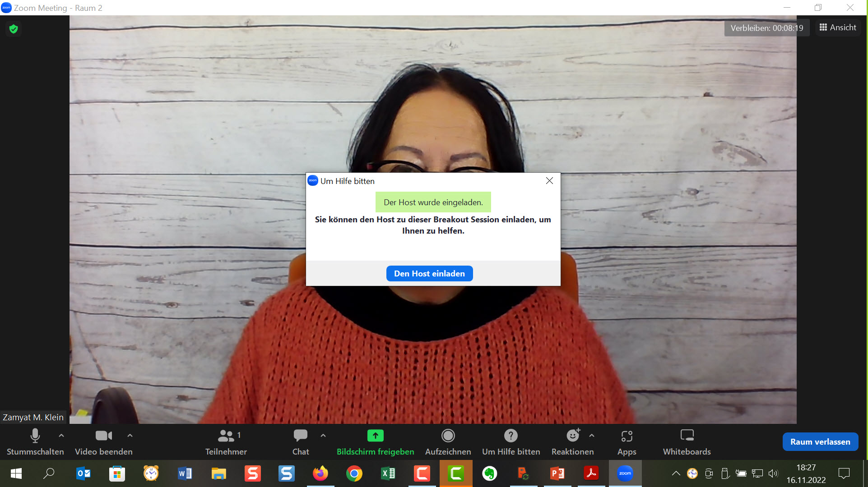Open the Whiteboards feature
868x487 pixels.
click(687, 441)
